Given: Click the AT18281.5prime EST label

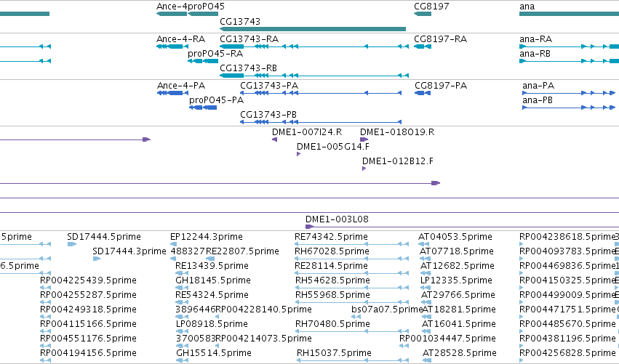Looking at the screenshot, I should click(x=459, y=310).
